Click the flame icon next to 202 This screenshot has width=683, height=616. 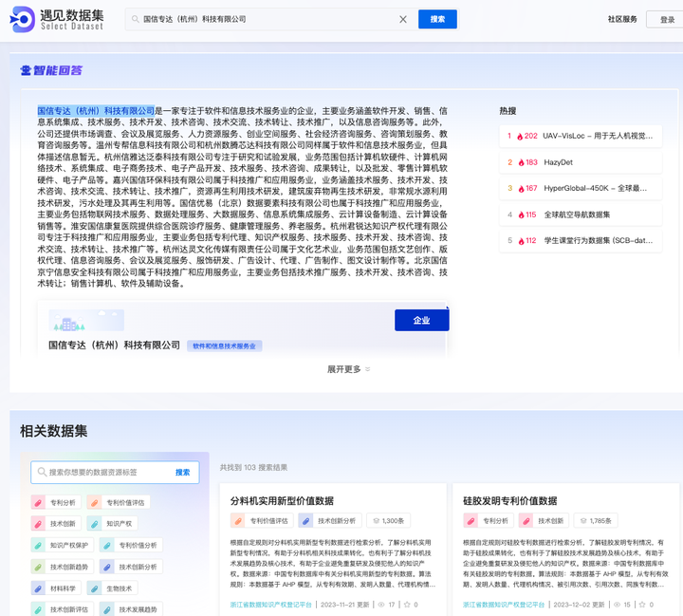(520, 137)
